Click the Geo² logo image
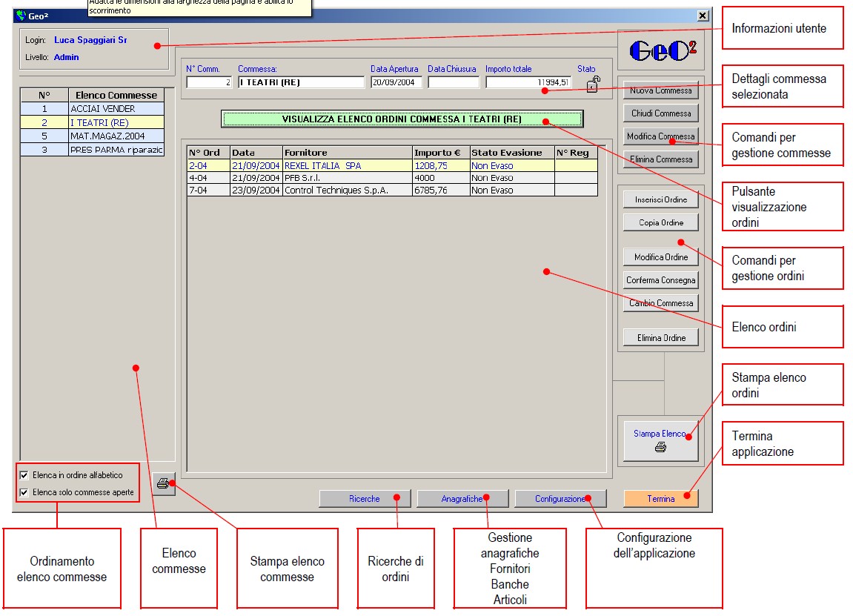 662,50
